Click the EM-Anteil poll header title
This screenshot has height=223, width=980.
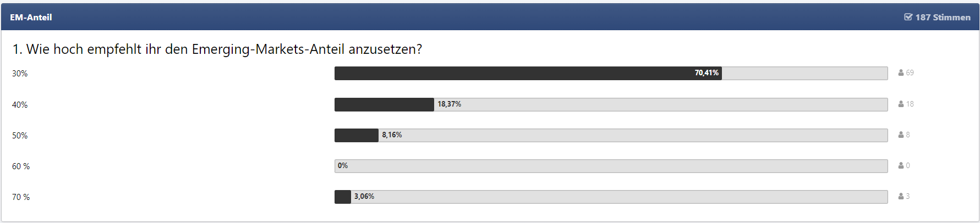click(x=31, y=18)
